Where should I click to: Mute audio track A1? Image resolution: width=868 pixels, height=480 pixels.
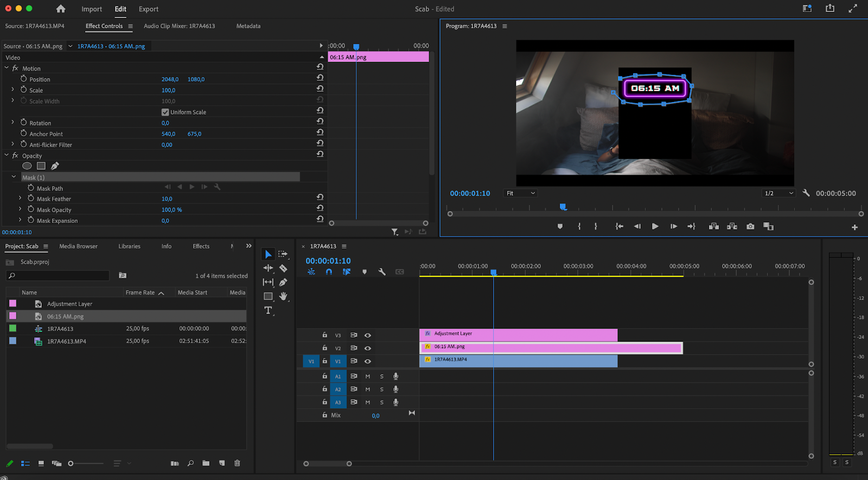[368, 376]
